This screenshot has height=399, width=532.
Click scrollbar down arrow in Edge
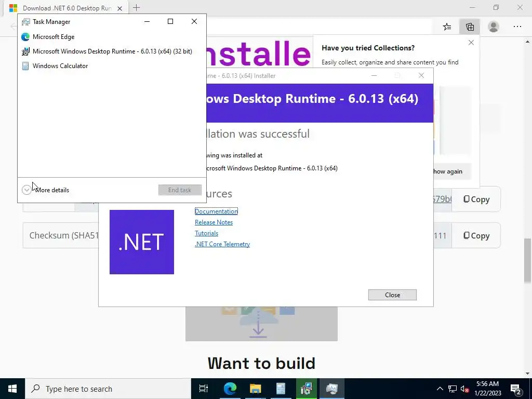pos(527,374)
